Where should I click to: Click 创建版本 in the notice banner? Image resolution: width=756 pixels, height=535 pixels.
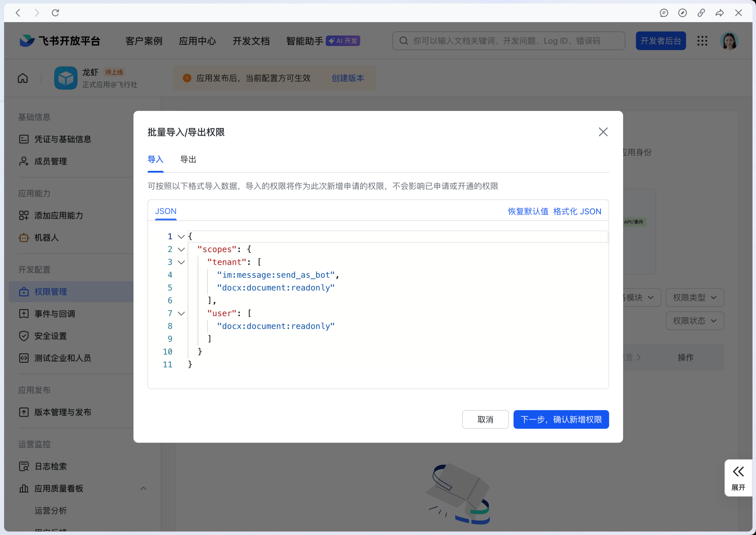pyautogui.click(x=348, y=78)
